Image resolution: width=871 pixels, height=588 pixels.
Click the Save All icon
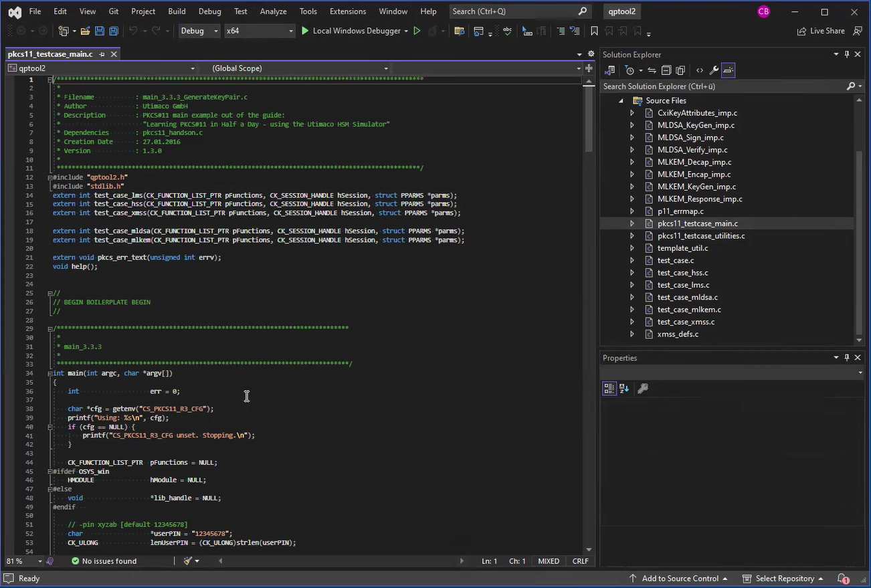[x=113, y=31]
